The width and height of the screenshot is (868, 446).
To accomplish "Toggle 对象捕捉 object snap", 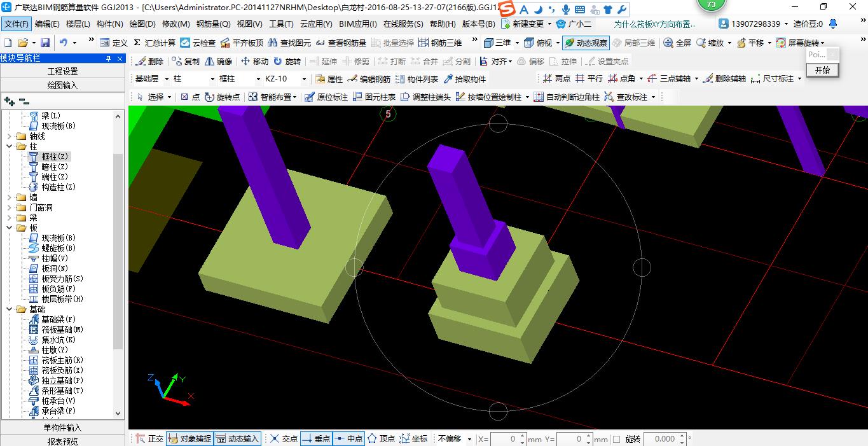I will [189, 438].
